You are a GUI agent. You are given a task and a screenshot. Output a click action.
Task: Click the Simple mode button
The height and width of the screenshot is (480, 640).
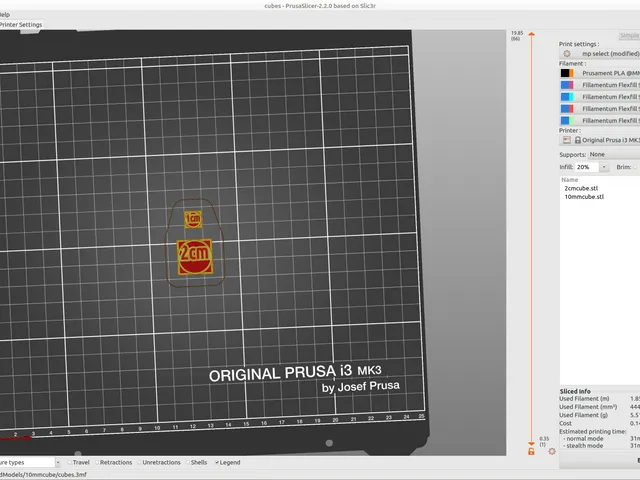pos(629,36)
